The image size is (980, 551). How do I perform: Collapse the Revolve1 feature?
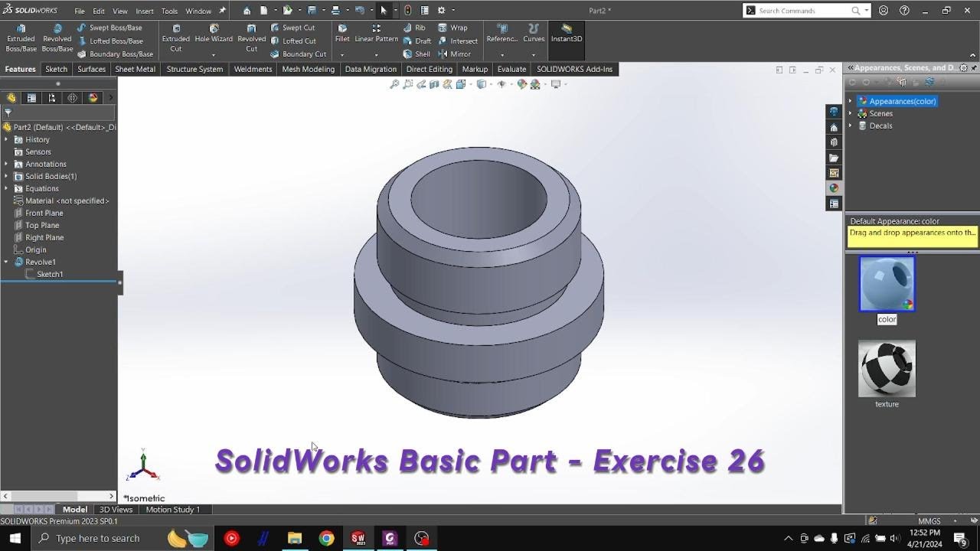coord(6,262)
